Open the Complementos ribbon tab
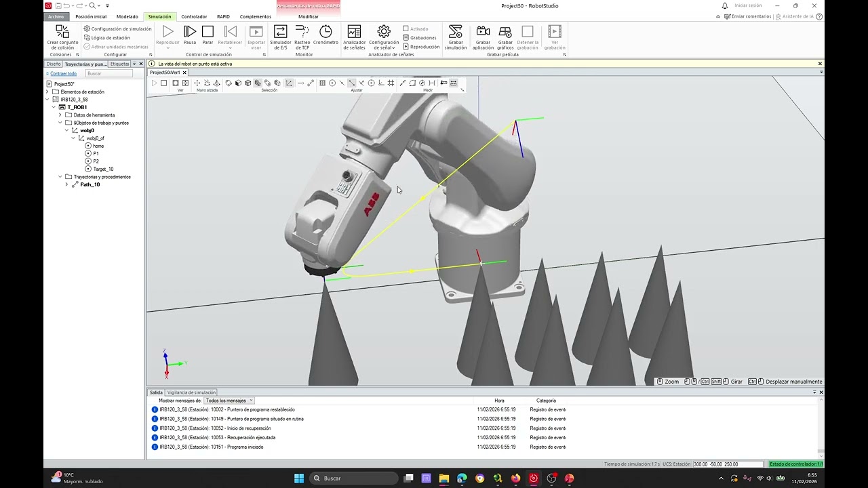The image size is (868, 488). 256,16
